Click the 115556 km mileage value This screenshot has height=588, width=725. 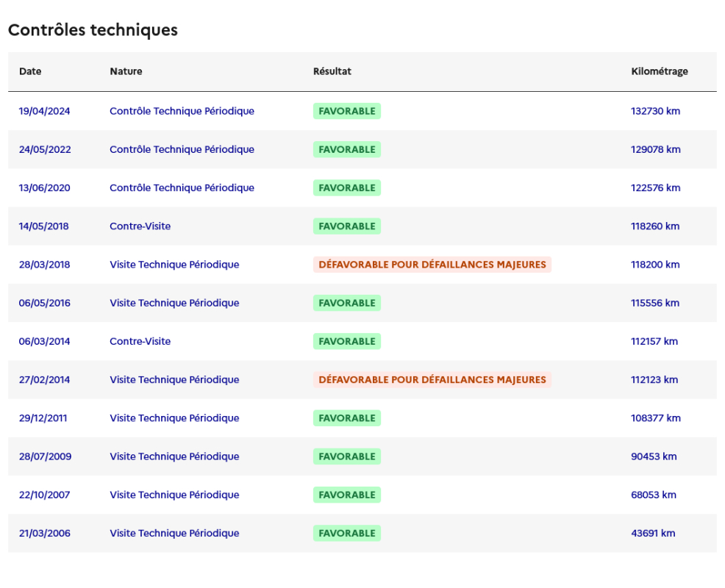[655, 303]
